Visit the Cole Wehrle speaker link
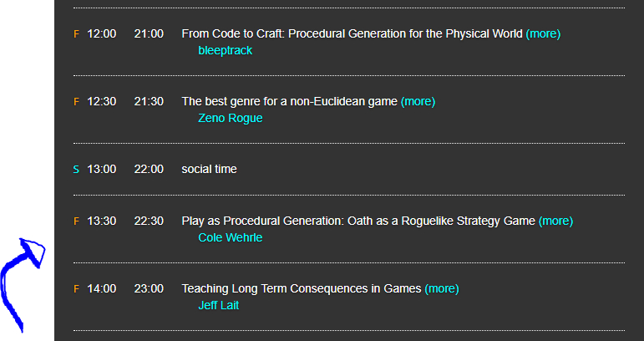This screenshot has width=644, height=341. 230,237
